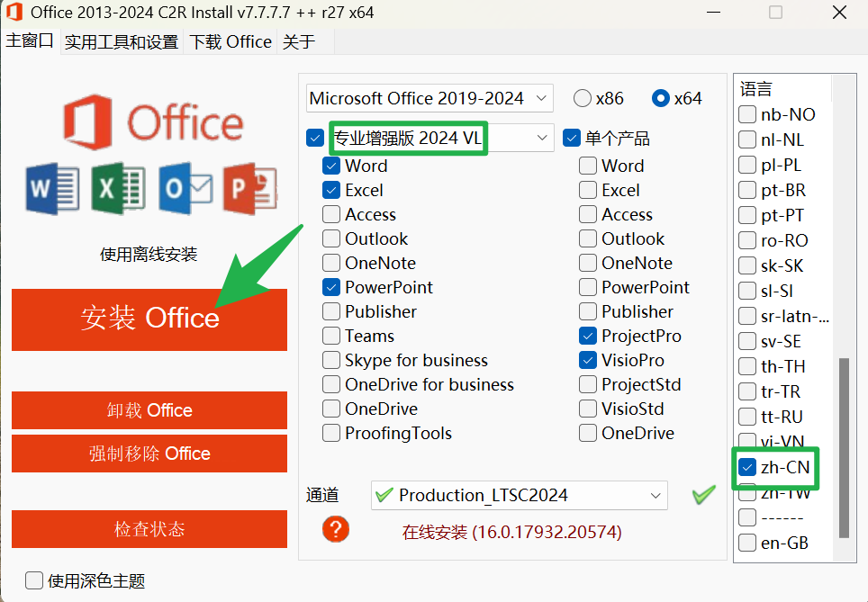Uncheck Excel in the left product list
Viewport: 868px width, 602px height.
point(330,190)
